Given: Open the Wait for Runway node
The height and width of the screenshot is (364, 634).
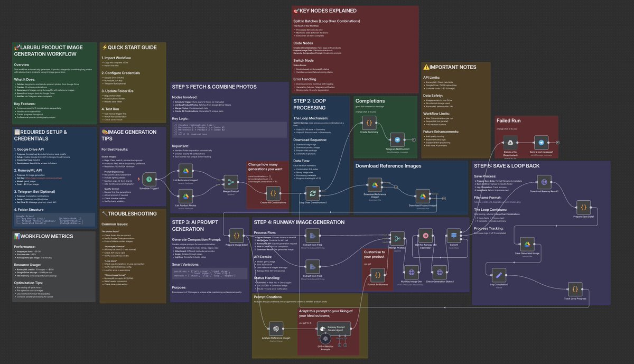Looking at the screenshot, I should pyautogui.click(x=426, y=235).
